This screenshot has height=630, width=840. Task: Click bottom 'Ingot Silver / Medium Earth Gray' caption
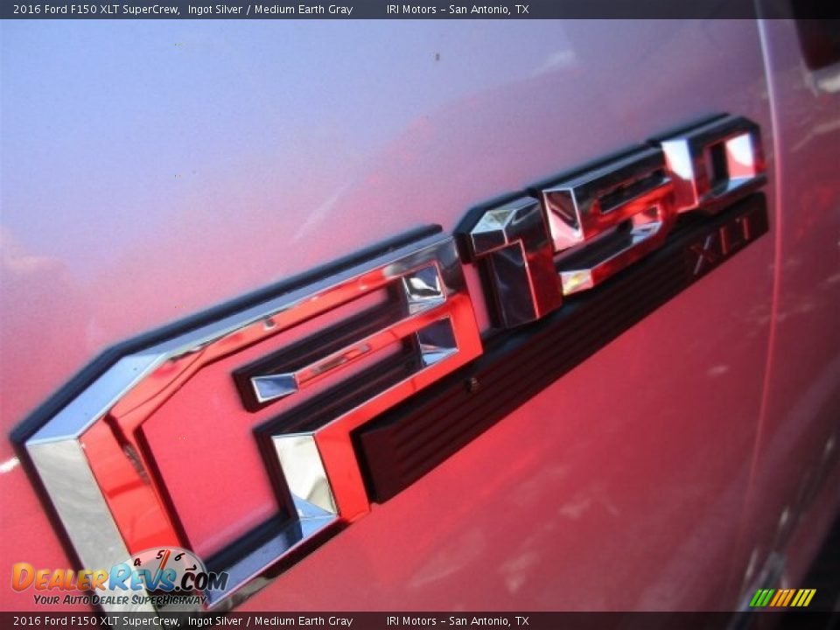pyautogui.click(x=269, y=620)
